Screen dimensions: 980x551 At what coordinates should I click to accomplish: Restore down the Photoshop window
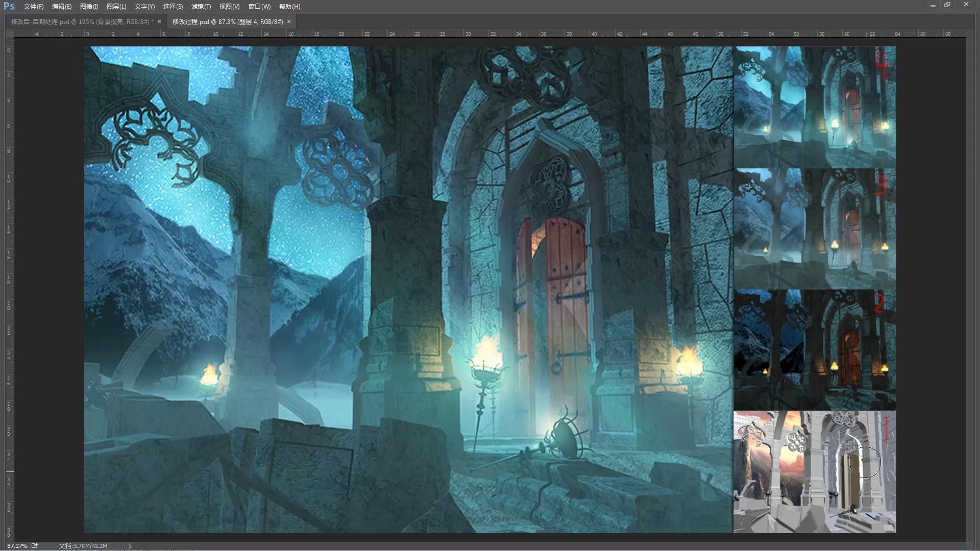tap(947, 5)
